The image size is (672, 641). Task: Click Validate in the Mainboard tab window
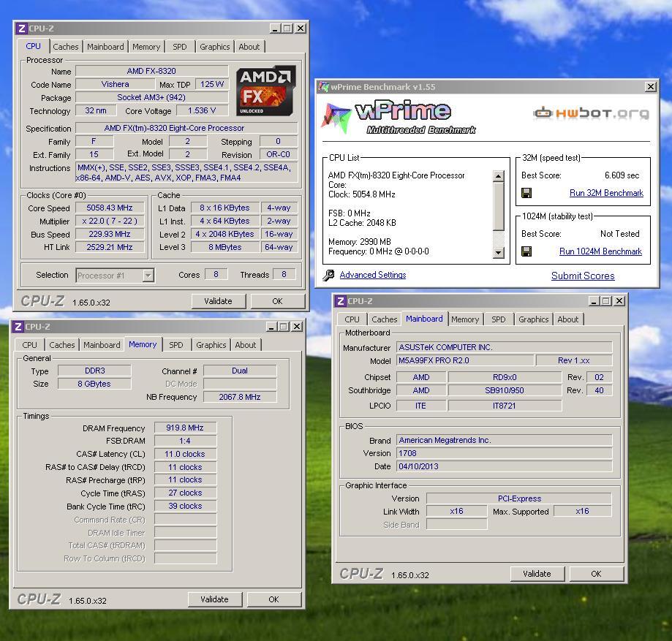tap(537, 574)
